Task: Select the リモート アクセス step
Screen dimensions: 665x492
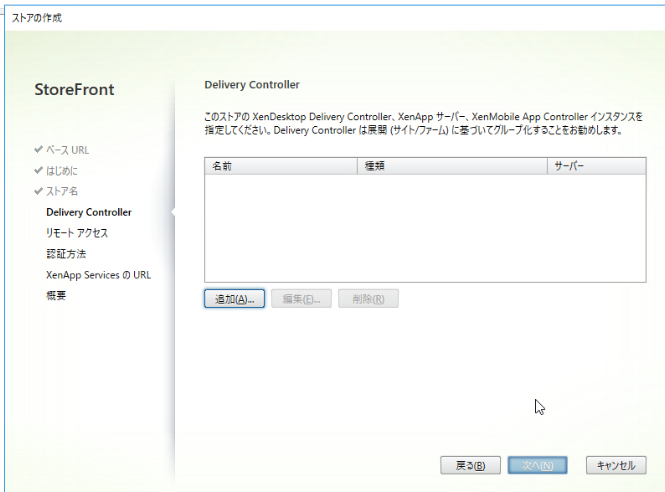Action: [77, 233]
